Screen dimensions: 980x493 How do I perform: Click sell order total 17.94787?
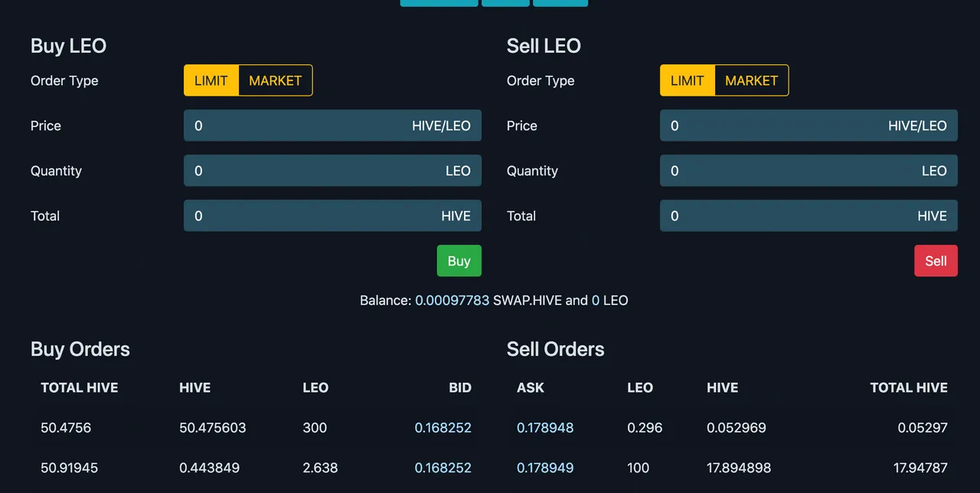tap(920, 468)
